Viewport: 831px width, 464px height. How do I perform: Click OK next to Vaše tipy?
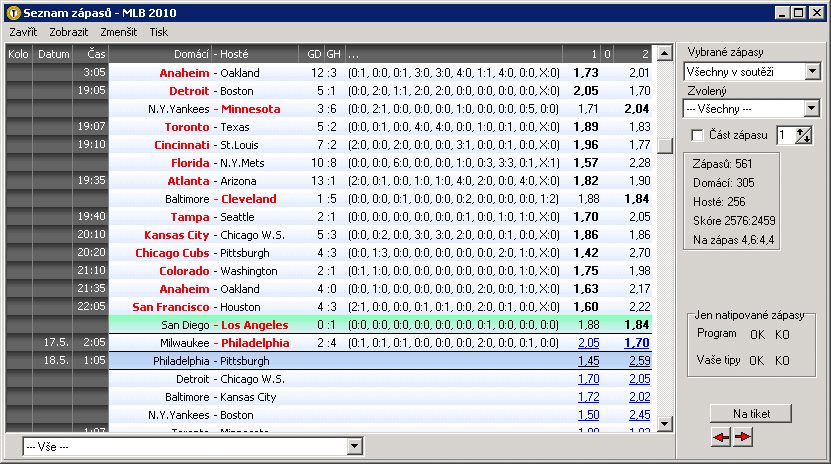[756, 361]
